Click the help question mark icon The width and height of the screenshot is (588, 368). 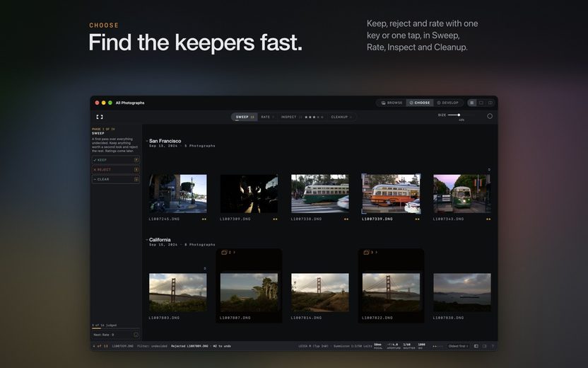point(493,346)
